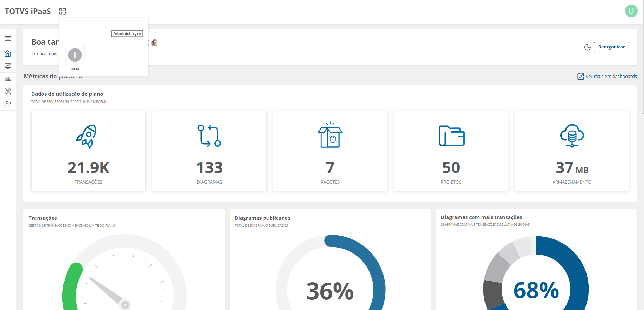Click the DIAGRAMAS card label
The width and height of the screenshot is (644, 310).
[x=210, y=182]
